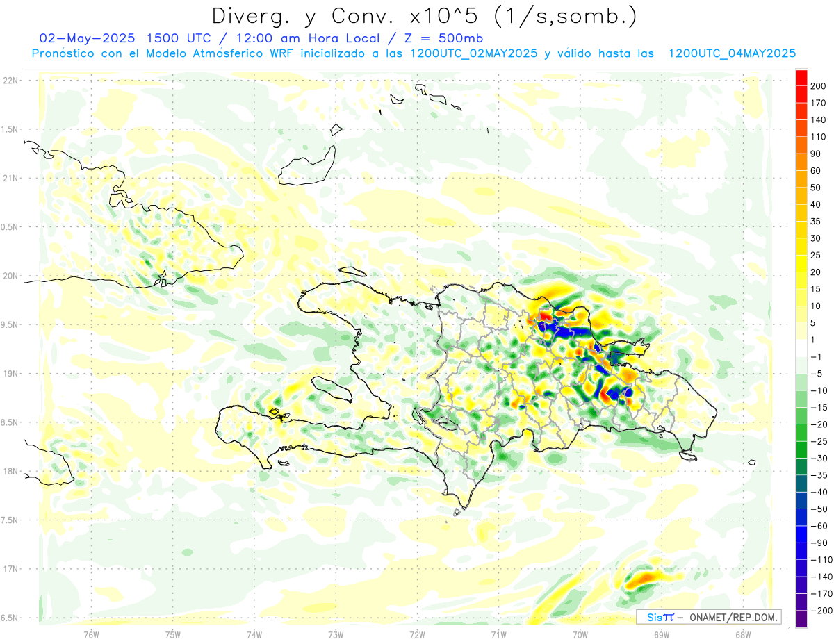Click the colorbar value "60"
This screenshot has height=644, width=834.
tap(817, 170)
